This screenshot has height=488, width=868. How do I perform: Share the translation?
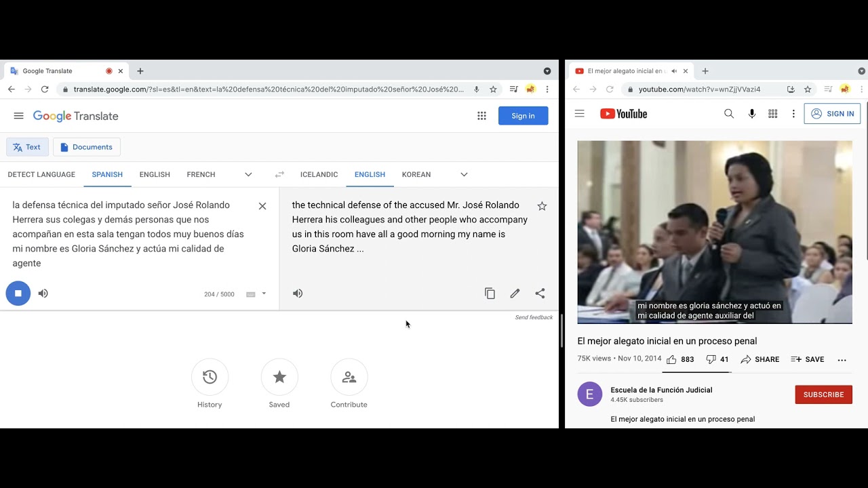pos(540,293)
